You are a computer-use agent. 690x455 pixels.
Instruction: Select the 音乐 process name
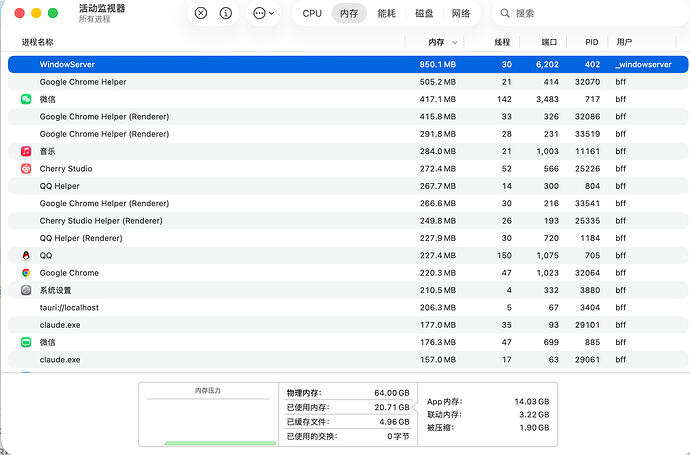click(x=48, y=151)
